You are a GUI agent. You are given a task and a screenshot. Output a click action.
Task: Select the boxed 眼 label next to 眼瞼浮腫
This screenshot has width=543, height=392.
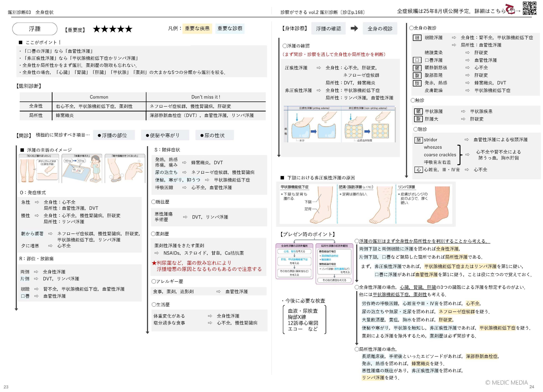[417, 38]
